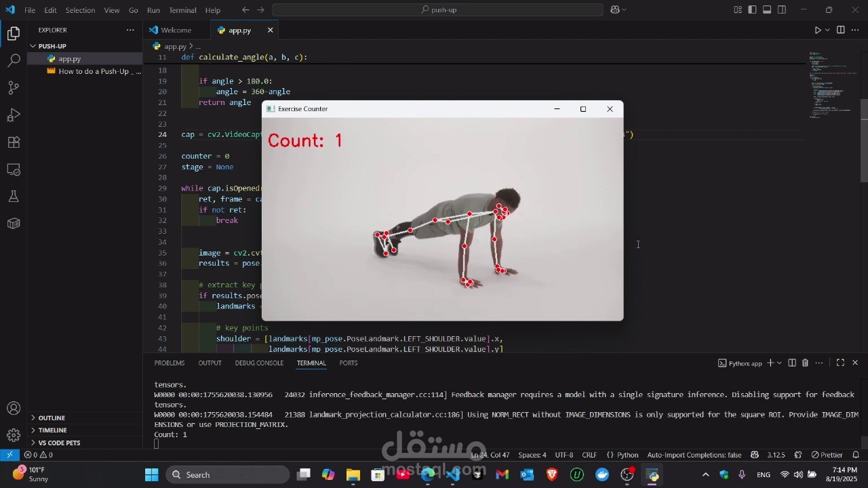
Task: Switch to the DEBUG CONSOLE tab
Action: [259, 363]
